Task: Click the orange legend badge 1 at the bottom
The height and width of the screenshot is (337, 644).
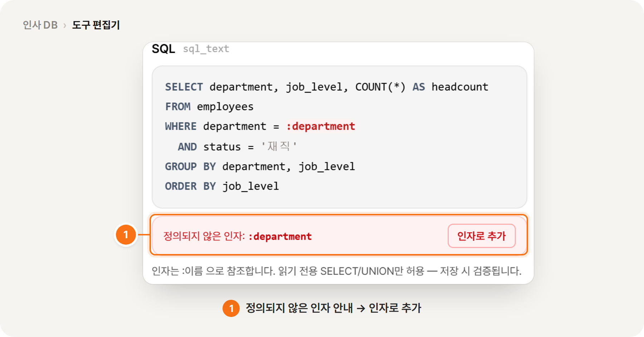Action: point(231,308)
